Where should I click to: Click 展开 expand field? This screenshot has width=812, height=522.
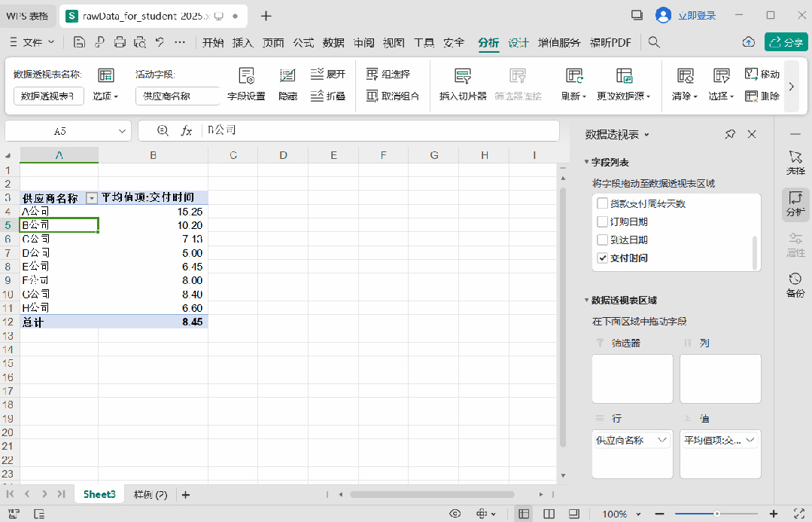(x=328, y=74)
